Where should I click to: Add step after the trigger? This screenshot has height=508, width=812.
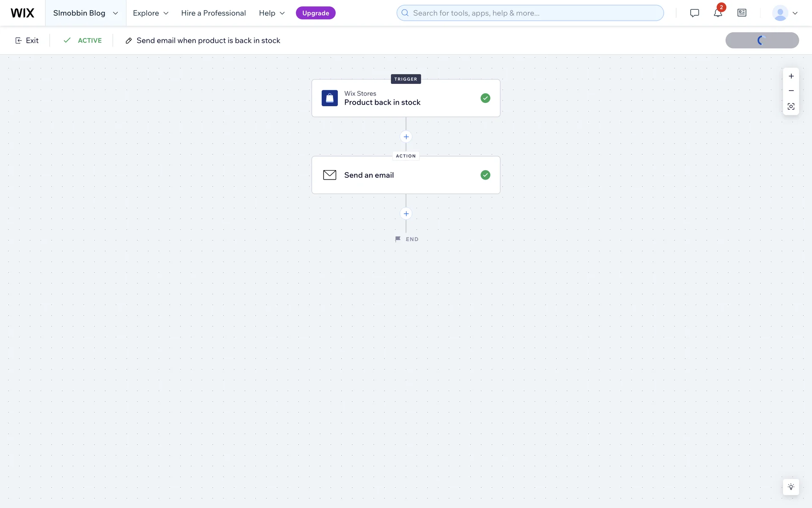point(406,137)
